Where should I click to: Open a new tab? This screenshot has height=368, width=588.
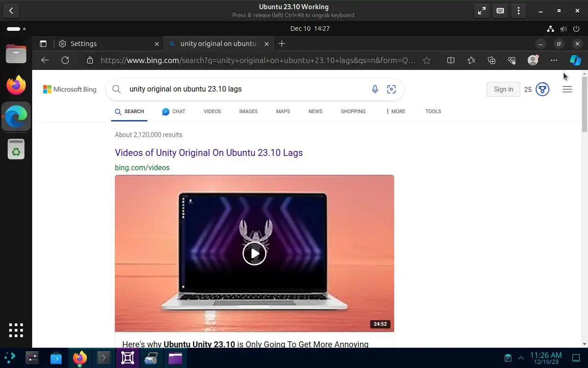pyautogui.click(x=282, y=44)
